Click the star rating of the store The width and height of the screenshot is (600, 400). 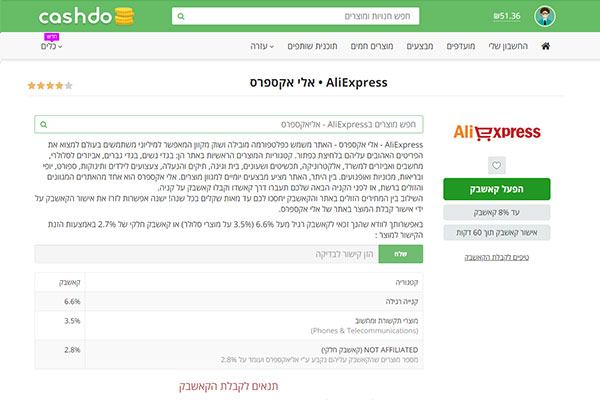coord(50,85)
